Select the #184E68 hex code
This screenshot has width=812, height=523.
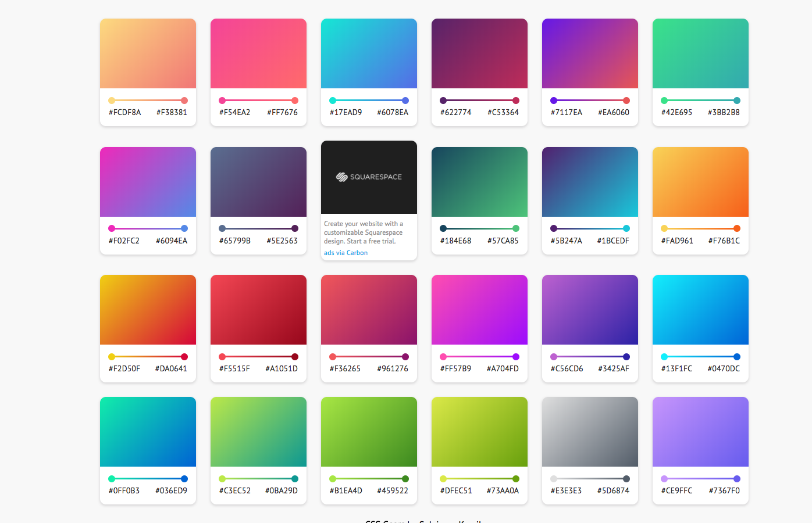click(455, 241)
